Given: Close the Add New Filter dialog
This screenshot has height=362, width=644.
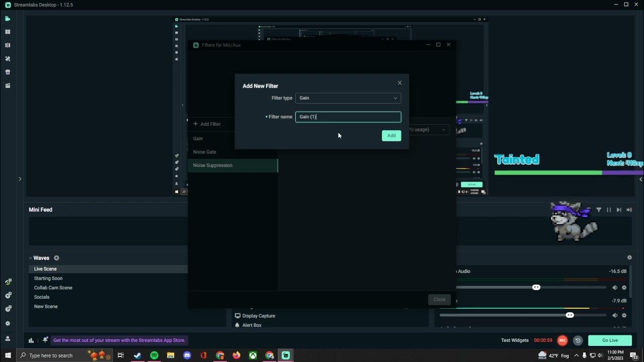Looking at the screenshot, I should [399, 83].
